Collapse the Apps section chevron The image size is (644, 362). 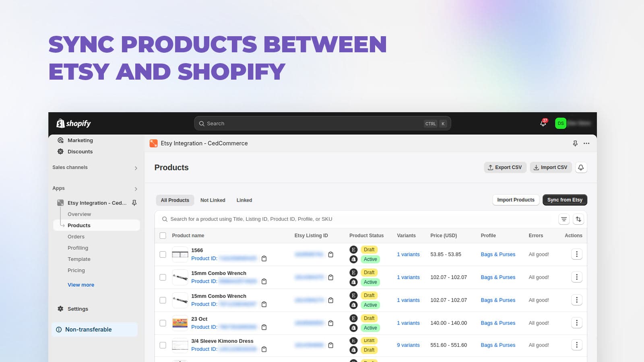click(136, 189)
